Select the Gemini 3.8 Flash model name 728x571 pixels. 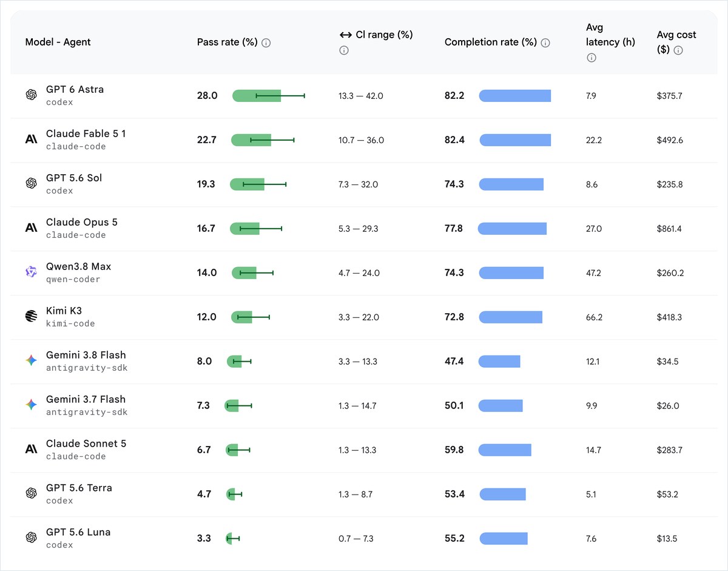[86, 355]
